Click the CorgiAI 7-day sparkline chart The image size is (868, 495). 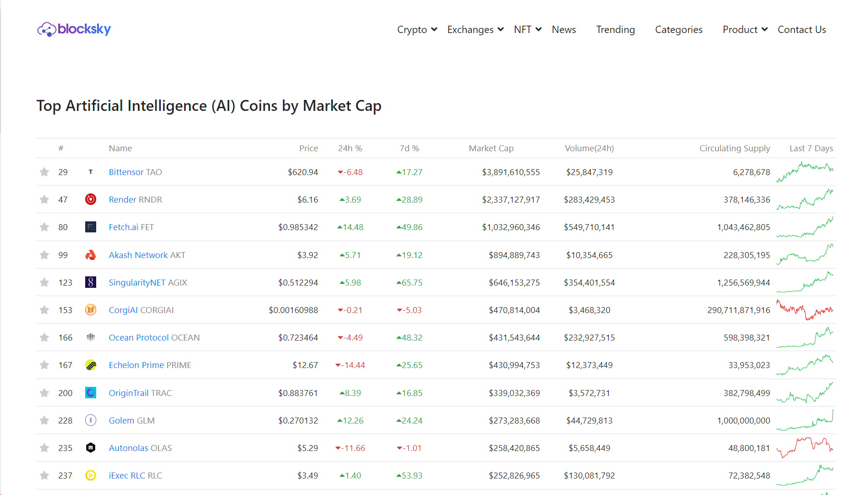[x=805, y=310]
